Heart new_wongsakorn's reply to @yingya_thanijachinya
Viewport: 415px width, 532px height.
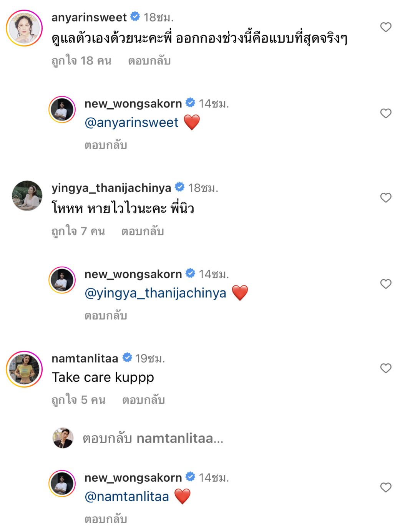[x=385, y=284]
